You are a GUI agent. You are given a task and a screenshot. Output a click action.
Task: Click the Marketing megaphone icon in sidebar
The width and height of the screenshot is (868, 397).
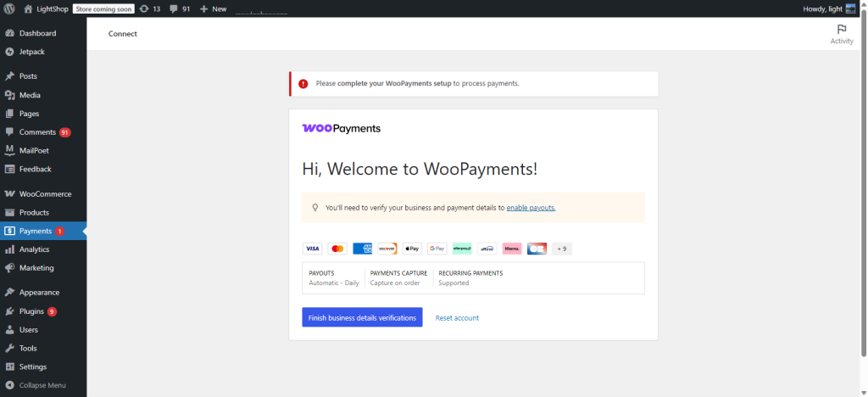coord(9,268)
